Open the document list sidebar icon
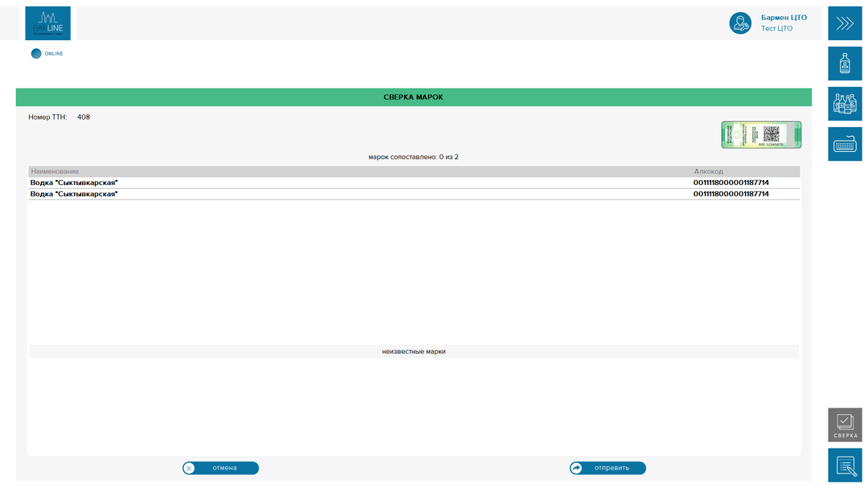Screen dimensions: 868x488 (845, 465)
